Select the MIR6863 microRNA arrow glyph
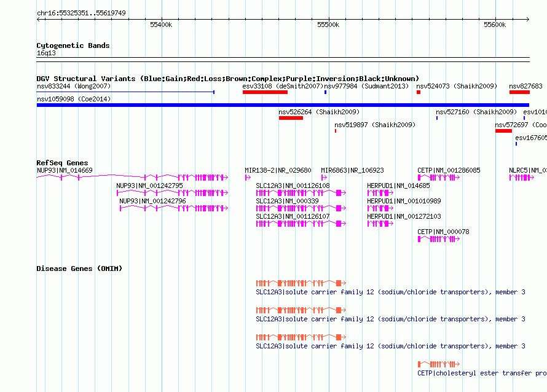Viewport: 547px width, 392px height. [x=324, y=178]
